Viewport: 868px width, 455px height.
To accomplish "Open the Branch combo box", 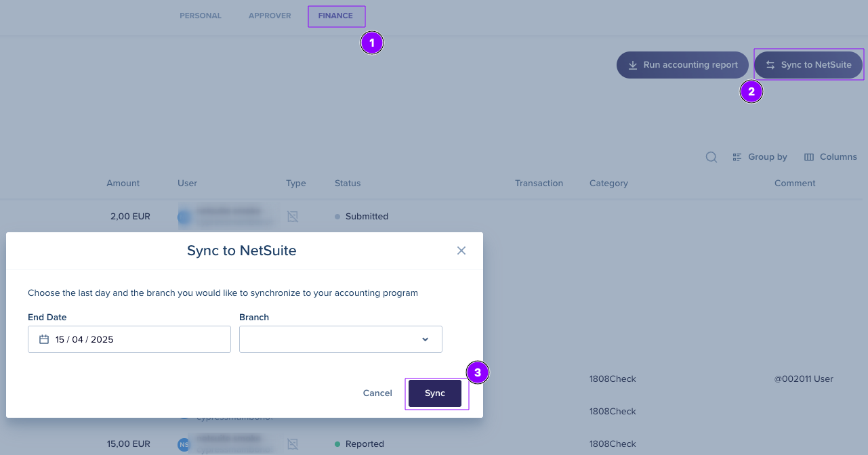I will click(341, 339).
